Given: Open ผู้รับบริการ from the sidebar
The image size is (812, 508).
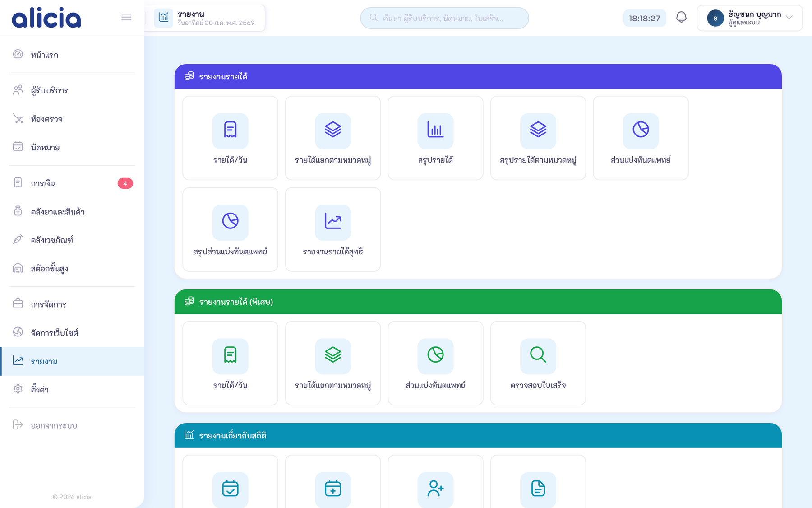Looking at the screenshot, I should [x=72, y=90].
